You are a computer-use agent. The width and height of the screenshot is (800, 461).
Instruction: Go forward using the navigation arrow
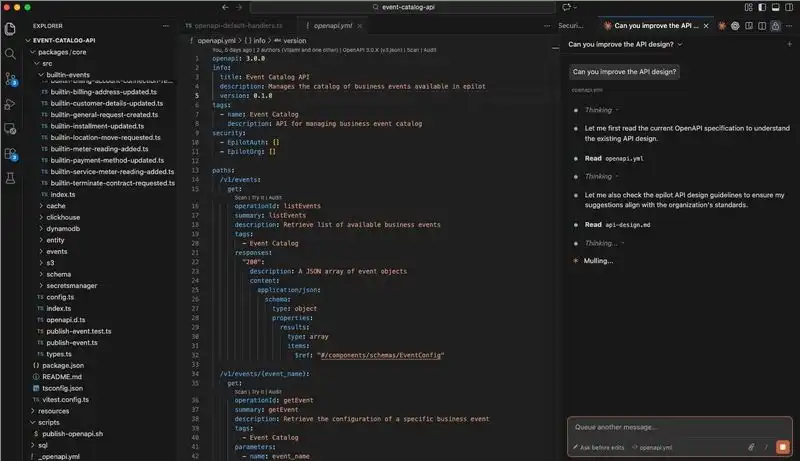point(239,7)
